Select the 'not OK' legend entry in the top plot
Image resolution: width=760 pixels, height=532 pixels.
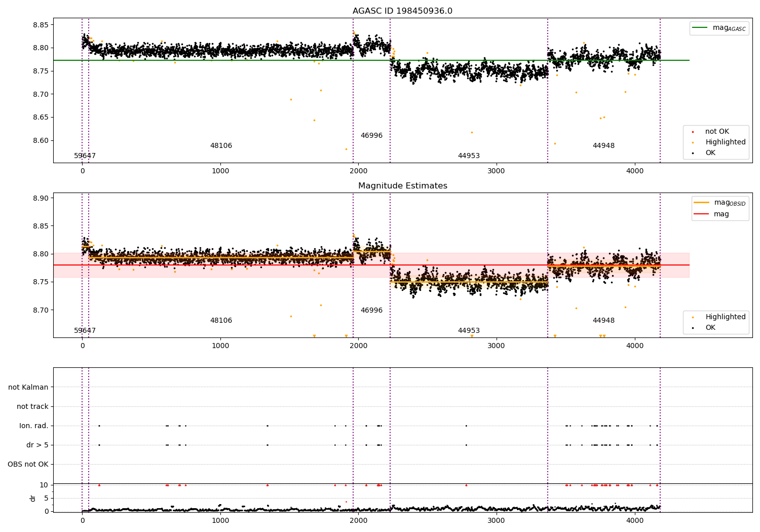[717, 132]
